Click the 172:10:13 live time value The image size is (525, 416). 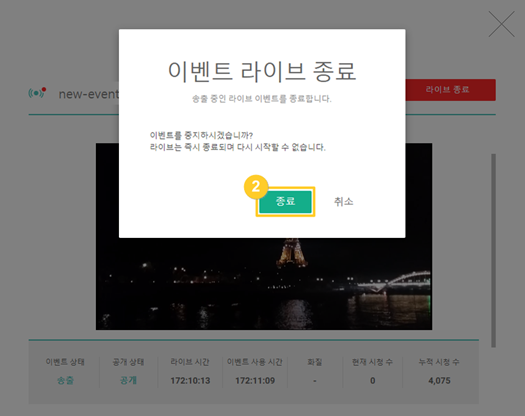point(190,380)
